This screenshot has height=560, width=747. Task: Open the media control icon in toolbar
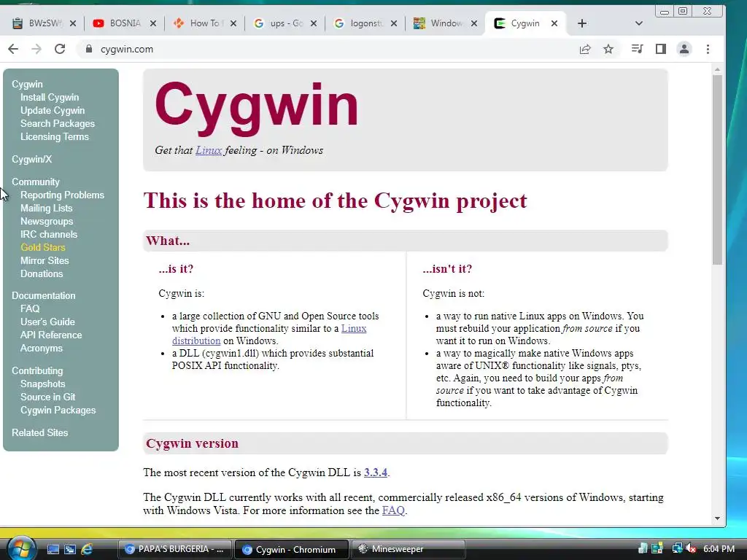click(x=637, y=49)
